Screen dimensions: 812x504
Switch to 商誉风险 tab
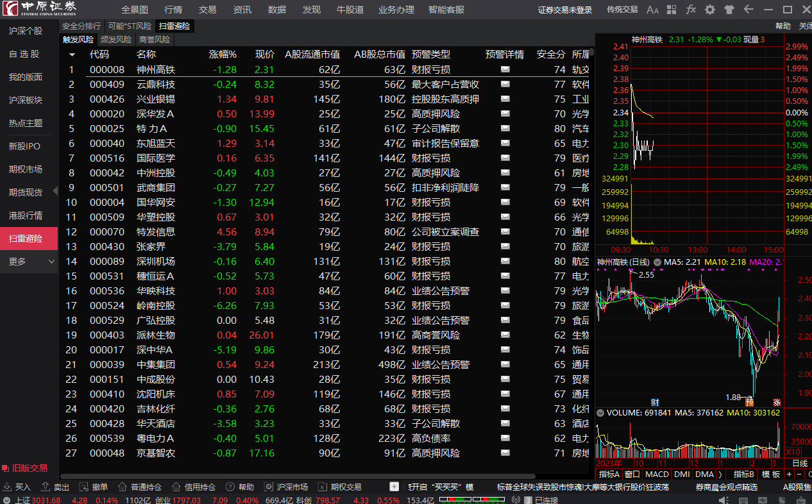tap(155, 39)
